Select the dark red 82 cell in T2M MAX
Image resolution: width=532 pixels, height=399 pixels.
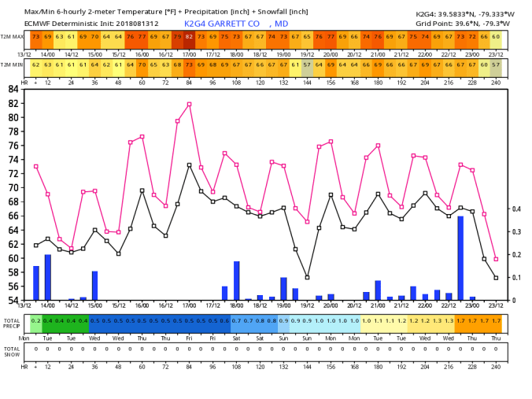click(x=189, y=37)
